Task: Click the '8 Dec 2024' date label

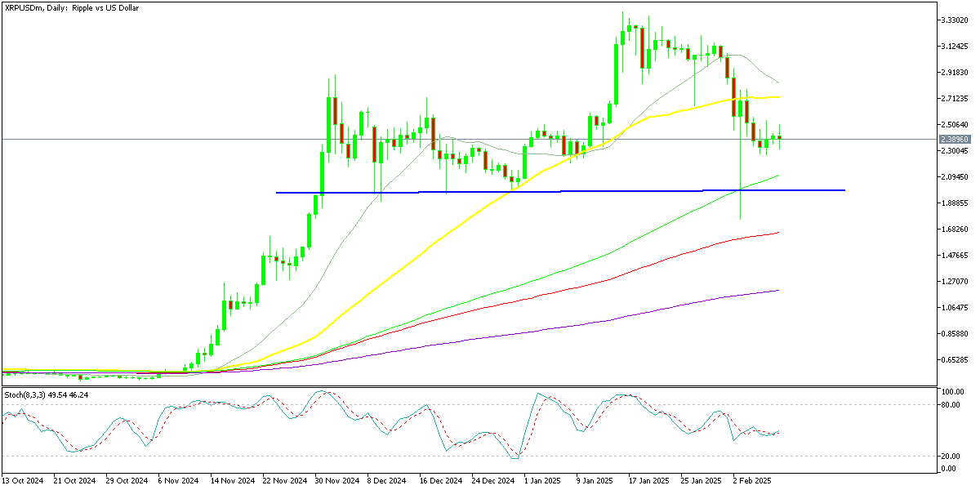Action: [388, 482]
